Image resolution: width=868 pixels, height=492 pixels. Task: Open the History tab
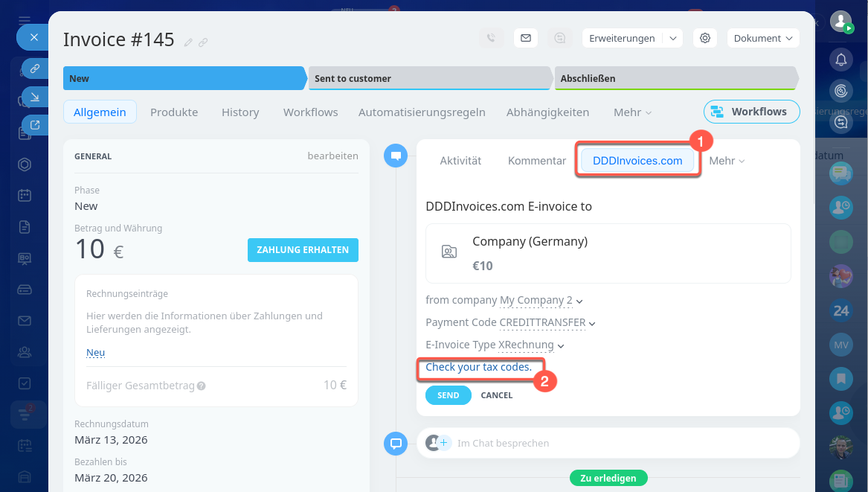(240, 112)
